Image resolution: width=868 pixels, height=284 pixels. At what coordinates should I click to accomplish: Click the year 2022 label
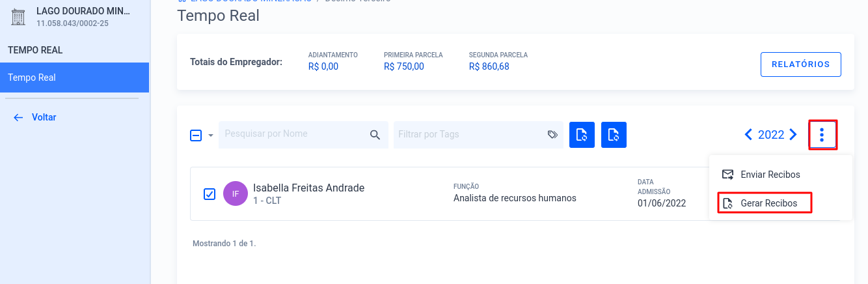coord(771,135)
